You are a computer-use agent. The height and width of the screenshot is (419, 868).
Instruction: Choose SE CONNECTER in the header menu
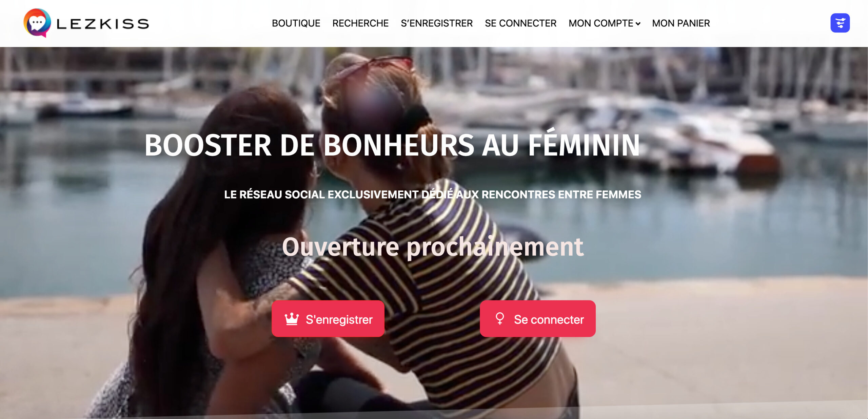click(x=520, y=23)
